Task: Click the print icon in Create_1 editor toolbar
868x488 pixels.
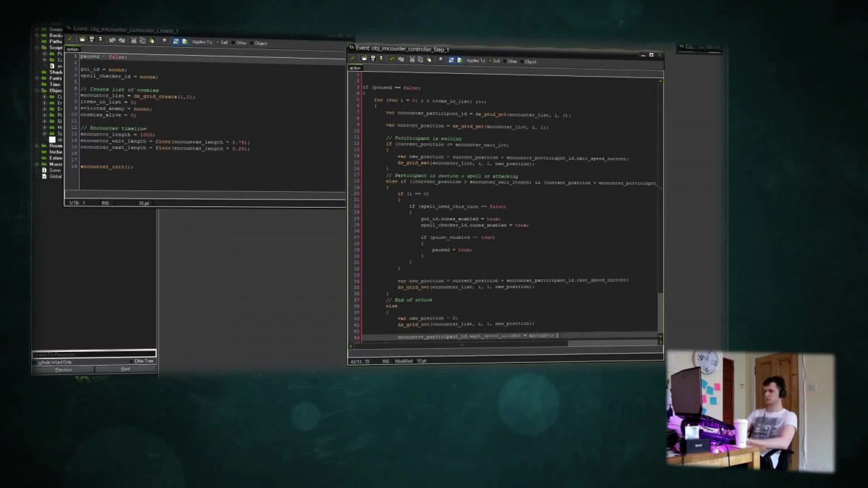Action: pos(101,40)
